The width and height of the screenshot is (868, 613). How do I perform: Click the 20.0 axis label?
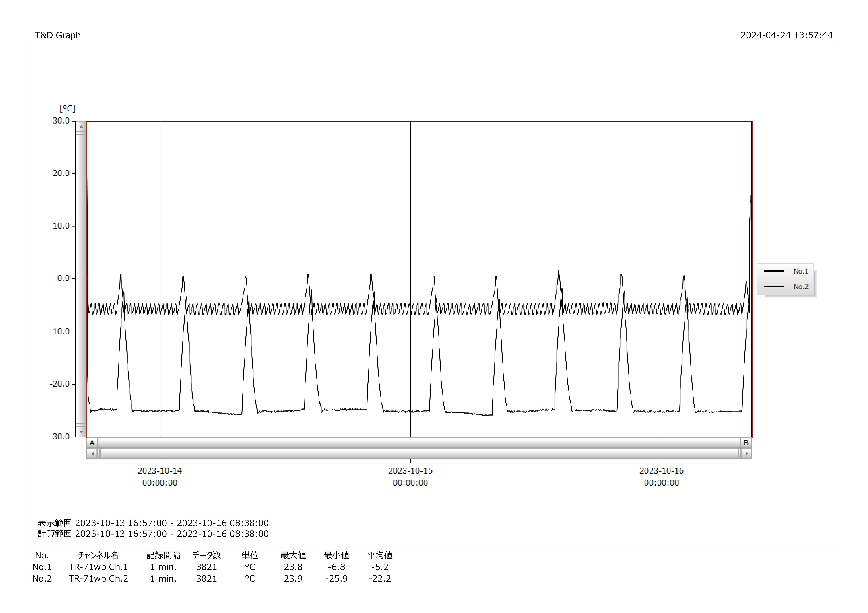click(x=61, y=173)
